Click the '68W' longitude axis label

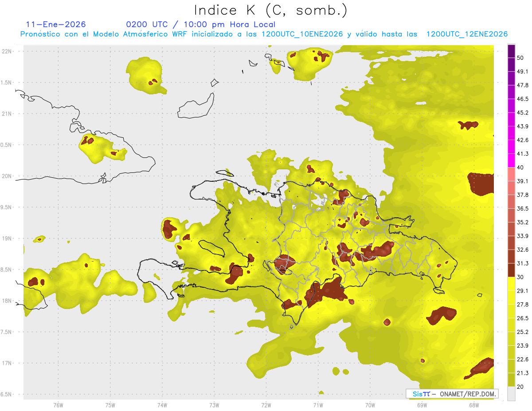click(474, 405)
